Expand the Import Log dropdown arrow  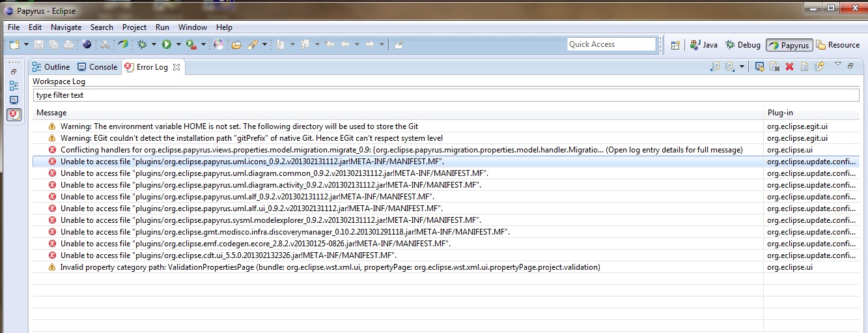click(742, 66)
